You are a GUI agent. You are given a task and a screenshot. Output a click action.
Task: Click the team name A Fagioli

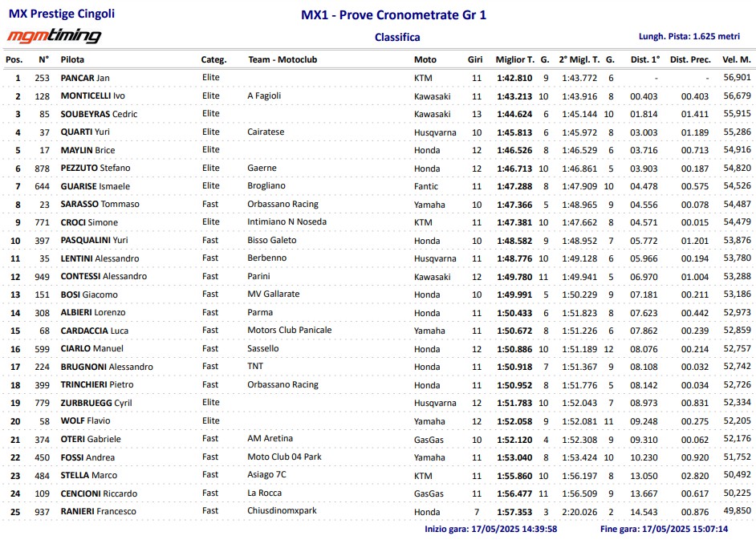pyautogui.click(x=264, y=96)
